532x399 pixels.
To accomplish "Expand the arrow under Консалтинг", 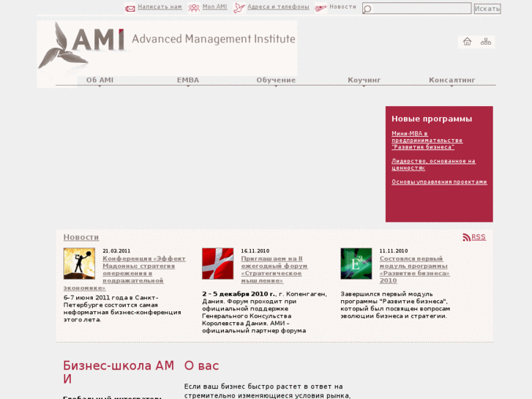I will pos(452,86).
